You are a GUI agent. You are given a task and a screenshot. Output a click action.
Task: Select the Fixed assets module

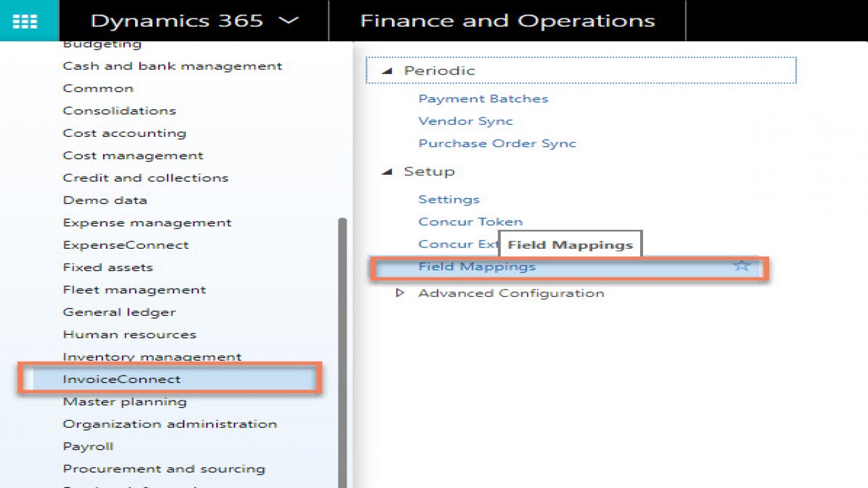coord(108,268)
